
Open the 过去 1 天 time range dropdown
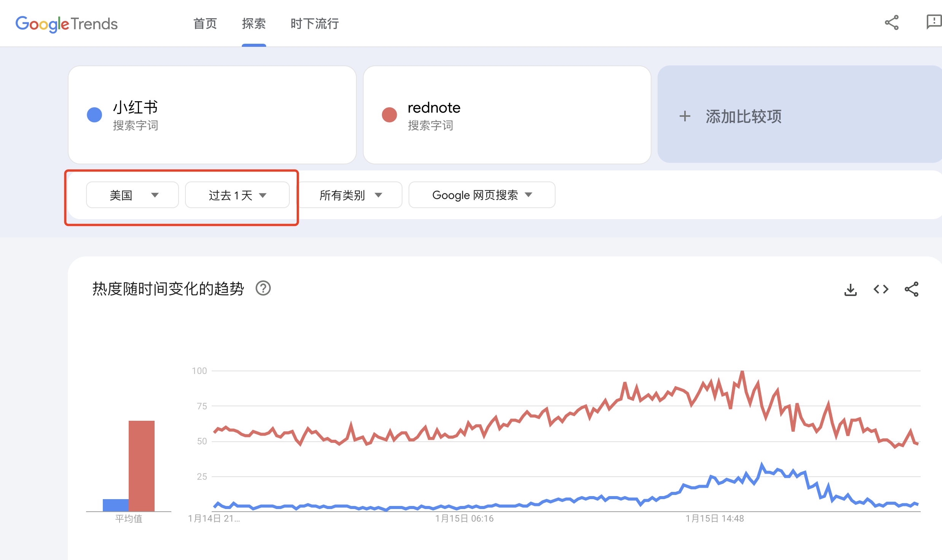(x=237, y=195)
